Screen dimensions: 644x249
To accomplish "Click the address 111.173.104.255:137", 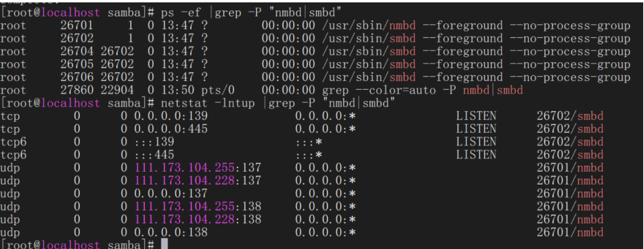I will (198, 168).
